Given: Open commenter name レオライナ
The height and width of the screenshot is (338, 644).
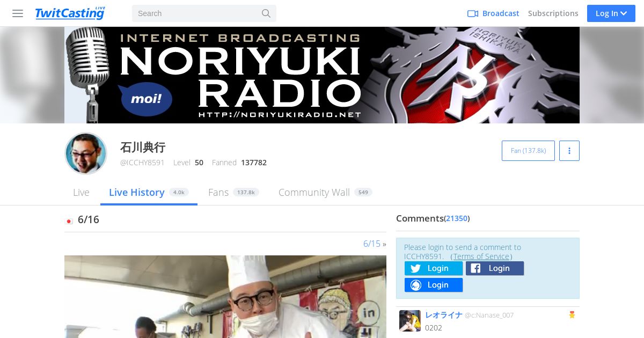Looking at the screenshot, I should (444, 315).
